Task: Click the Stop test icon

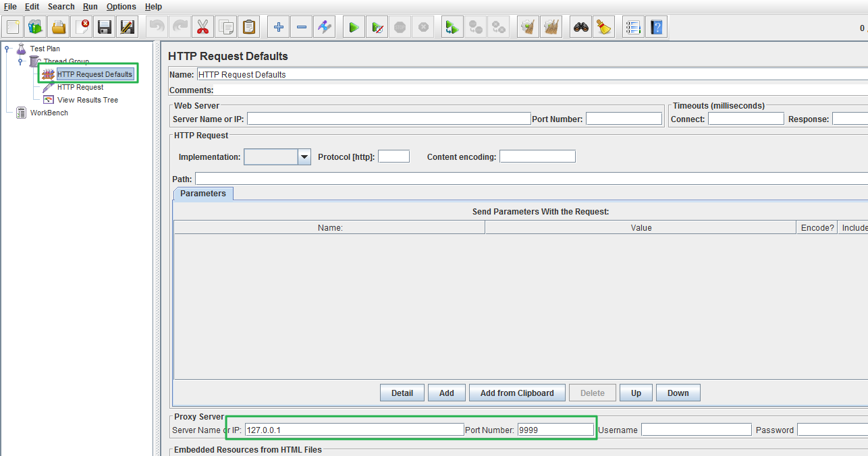Action: pyautogui.click(x=400, y=28)
